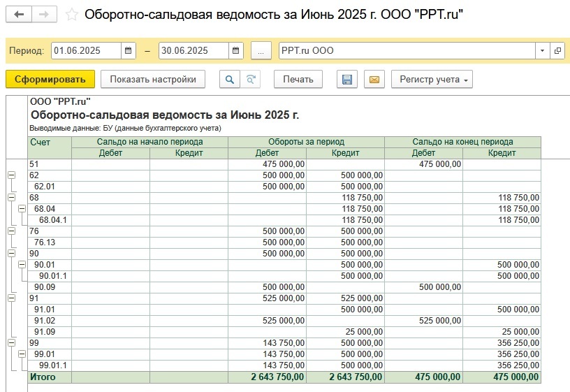This screenshot has width=570, height=392.
Task: Click the end date field 30.06.2025
Action: click(x=193, y=50)
